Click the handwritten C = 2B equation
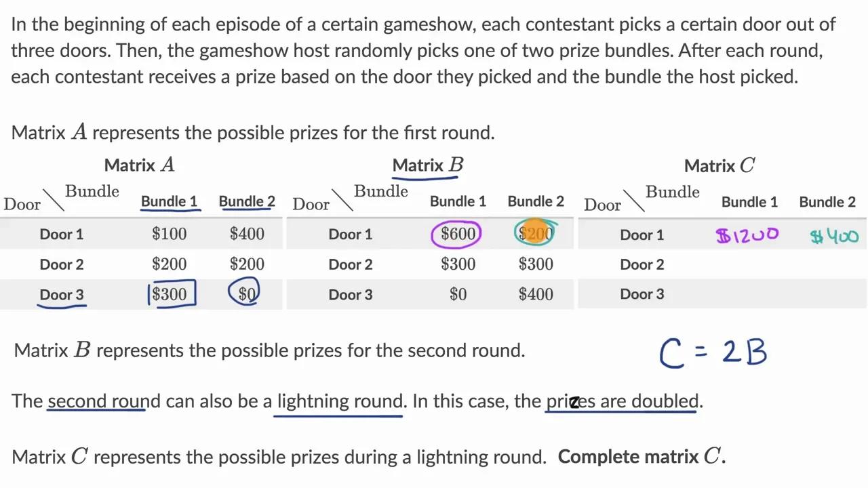The width and height of the screenshot is (868, 488). (x=713, y=354)
